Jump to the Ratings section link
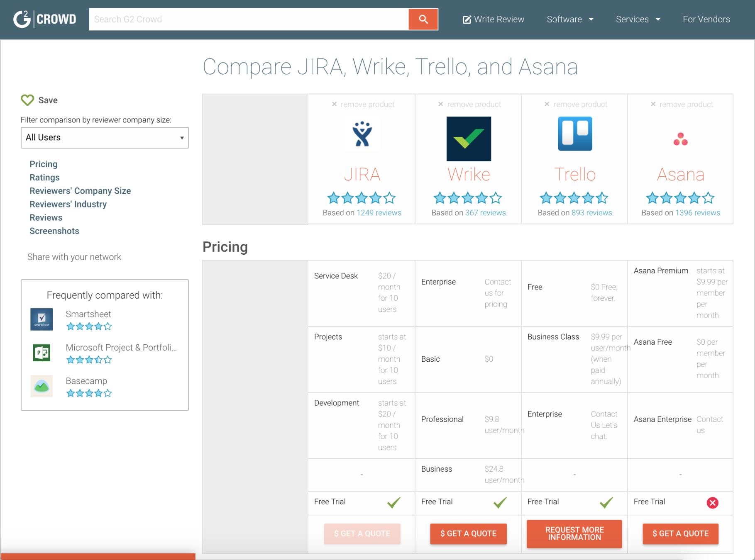755x560 pixels. tap(44, 178)
